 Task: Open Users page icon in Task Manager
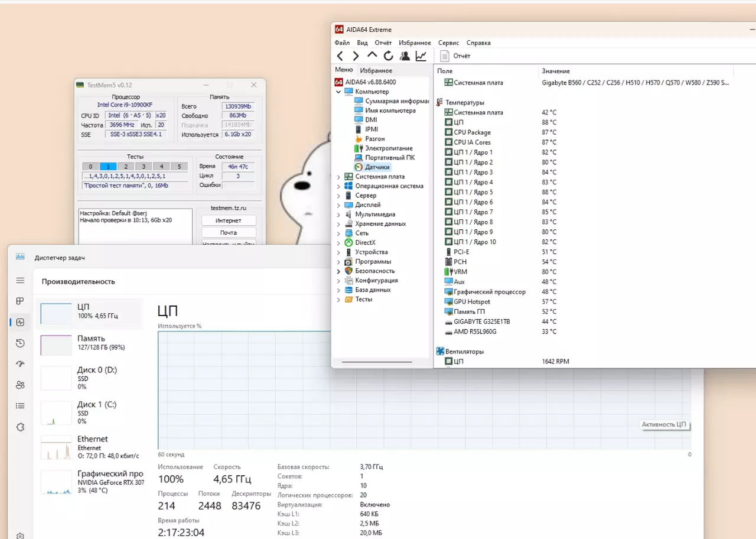[20, 385]
